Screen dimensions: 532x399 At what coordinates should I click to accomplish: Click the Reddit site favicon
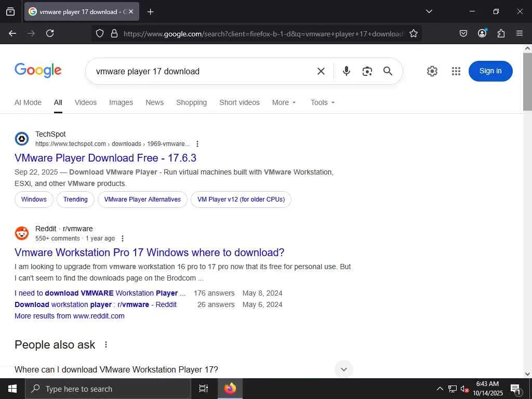coord(22,233)
